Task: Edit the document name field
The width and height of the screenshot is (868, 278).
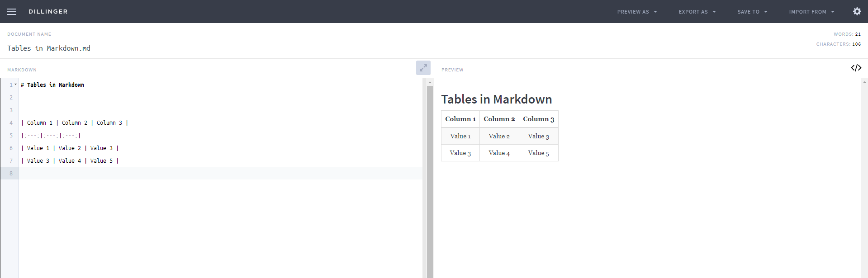Action: point(49,48)
